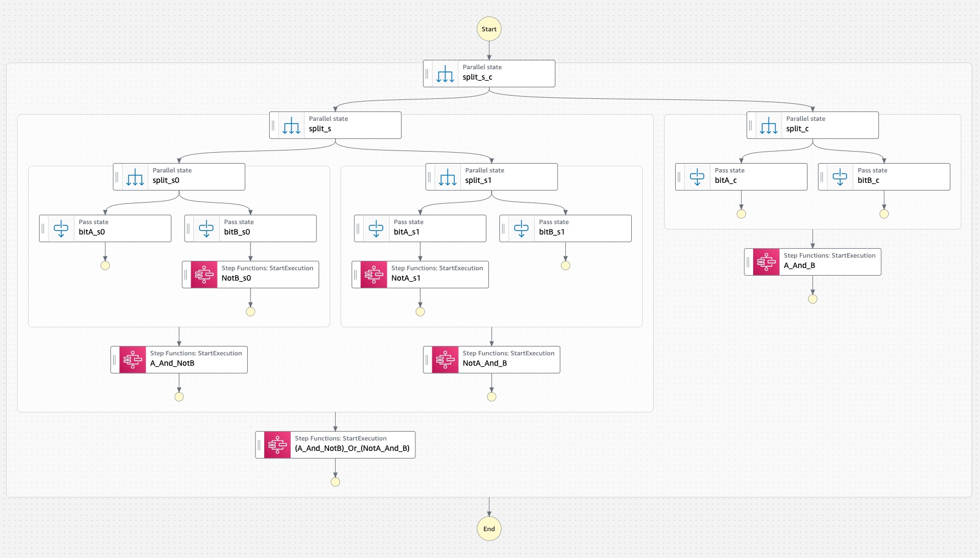Click the split_s parallel state icon
Viewport: 980px width, 558px height.
291,125
